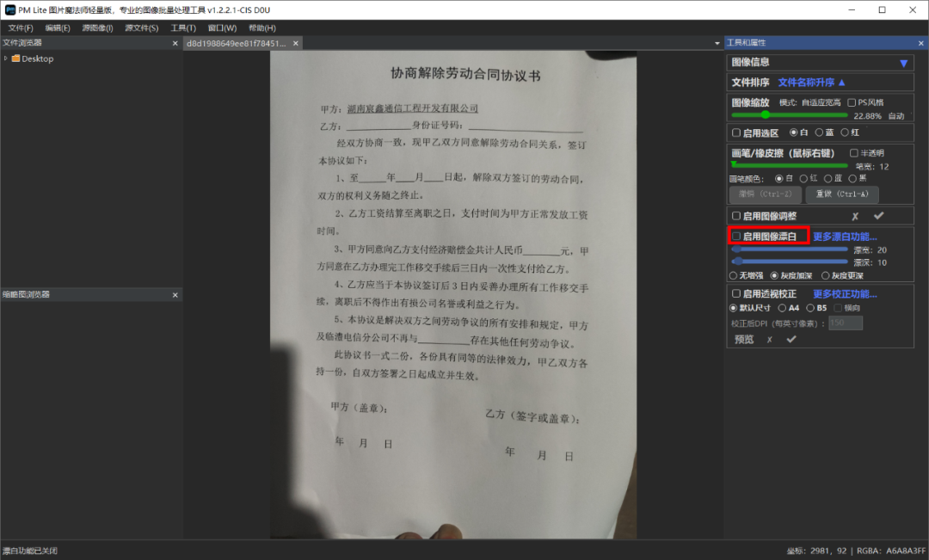Cancel image adjustment with the X icon
Image resolution: width=929 pixels, height=560 pixels.
tap(855, 216)
